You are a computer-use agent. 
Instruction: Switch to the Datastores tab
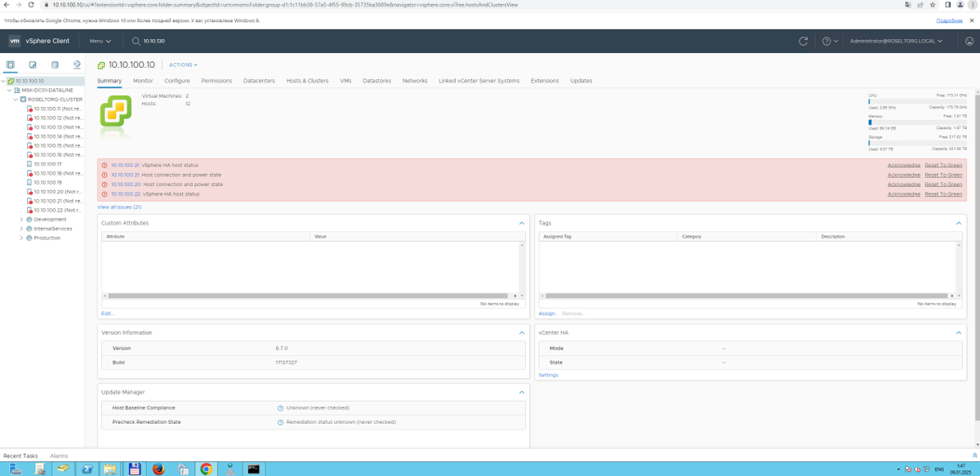tap(377, 81)
